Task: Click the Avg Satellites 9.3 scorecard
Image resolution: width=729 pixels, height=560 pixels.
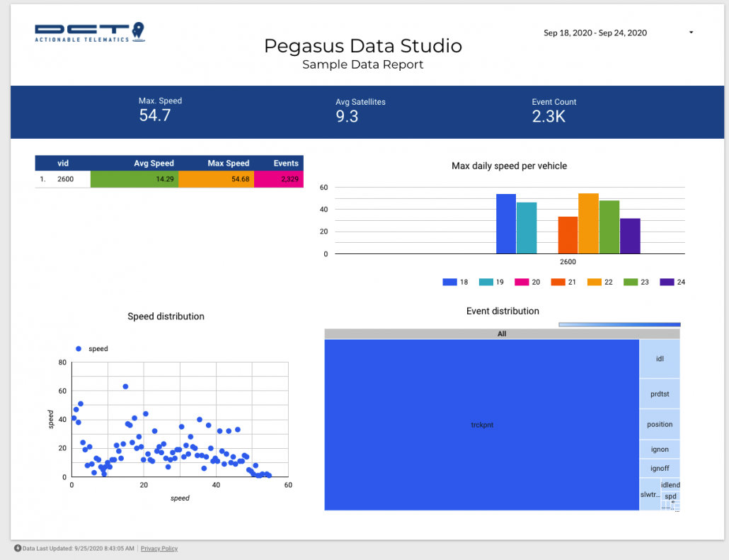Action: tap(360, 111)
